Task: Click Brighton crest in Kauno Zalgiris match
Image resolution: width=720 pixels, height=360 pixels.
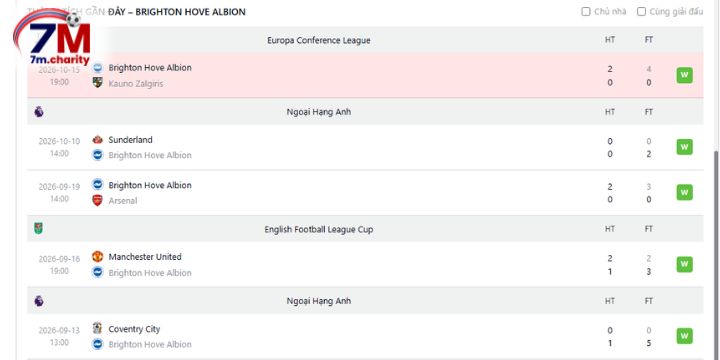Action: (97, 68)
